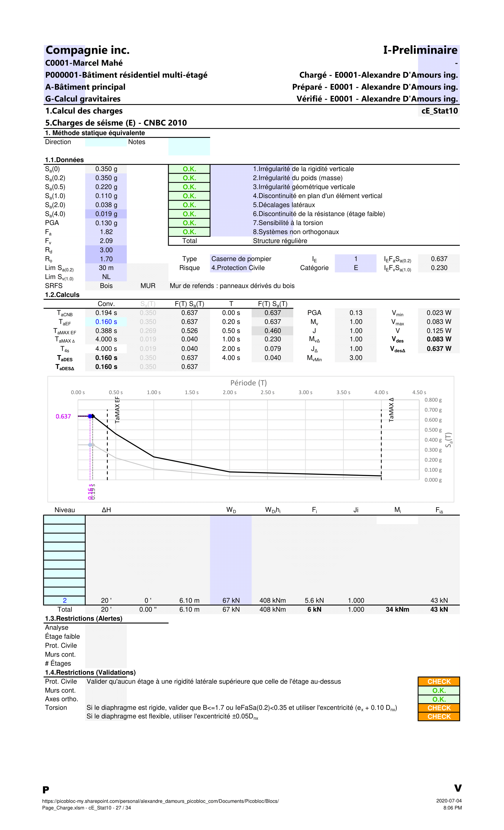Click the cE_Stat10 sheet code

click(x=440, y=111)
